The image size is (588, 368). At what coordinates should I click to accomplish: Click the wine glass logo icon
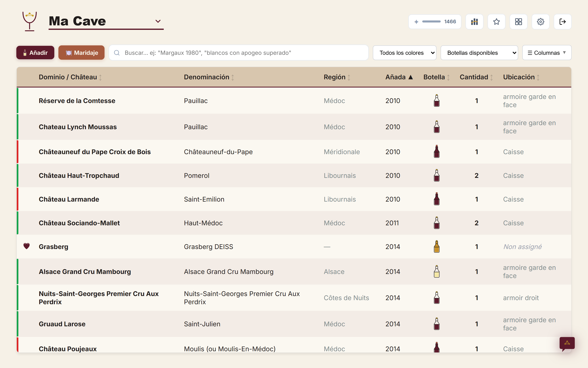(x=29, y=21)
